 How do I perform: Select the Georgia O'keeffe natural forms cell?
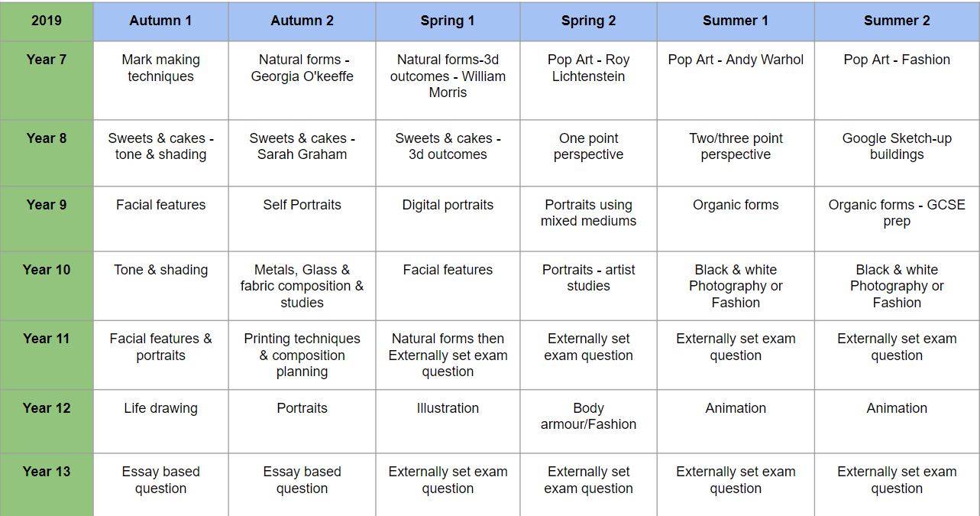302,80
